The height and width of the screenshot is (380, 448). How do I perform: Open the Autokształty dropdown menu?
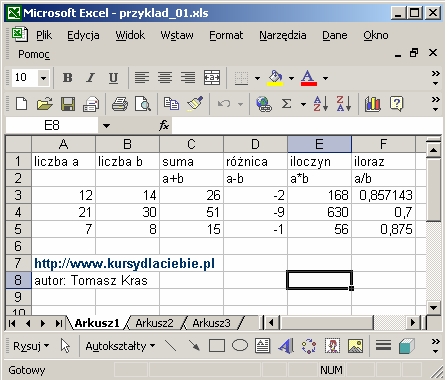coord(120,346)
